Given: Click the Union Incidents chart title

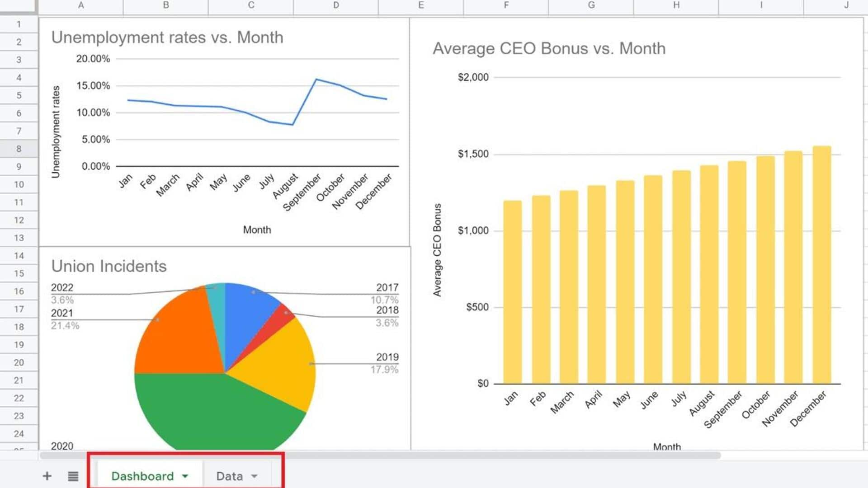Looking at the screenshot, I should (x=109, y=266).
